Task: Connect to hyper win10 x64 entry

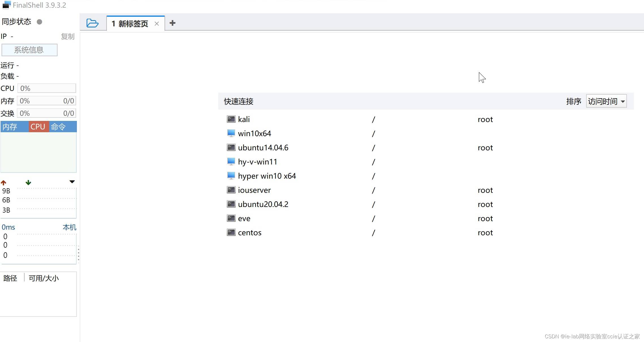Action: pos(267,176)
